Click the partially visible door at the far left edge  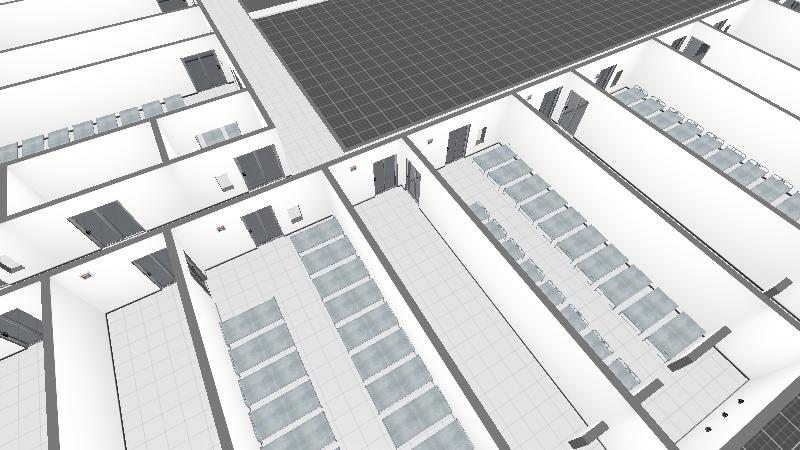point(20,327)
